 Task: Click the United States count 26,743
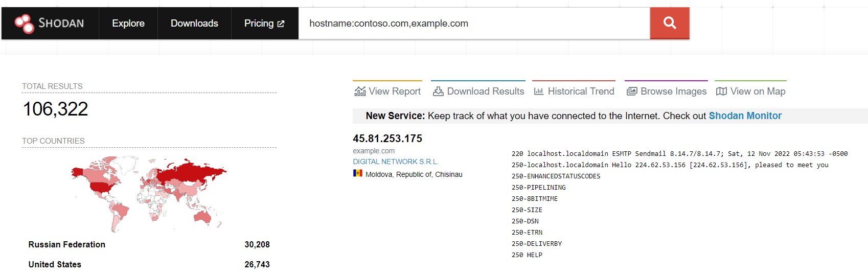257,265
